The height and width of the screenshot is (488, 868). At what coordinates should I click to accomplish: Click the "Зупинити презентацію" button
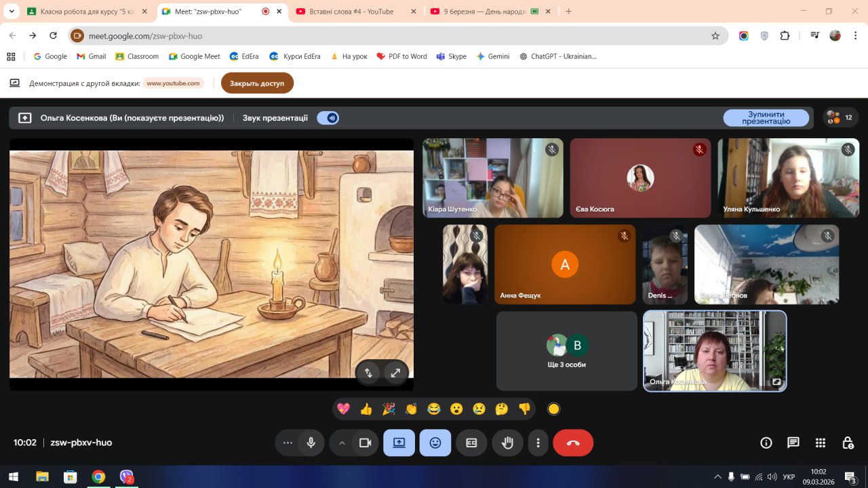(766, 118)
